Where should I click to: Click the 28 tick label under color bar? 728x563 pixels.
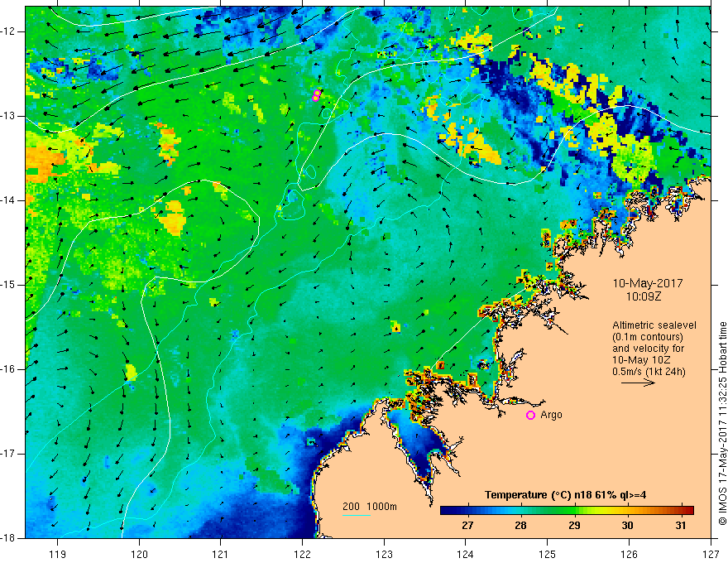(x=520, y=526)
